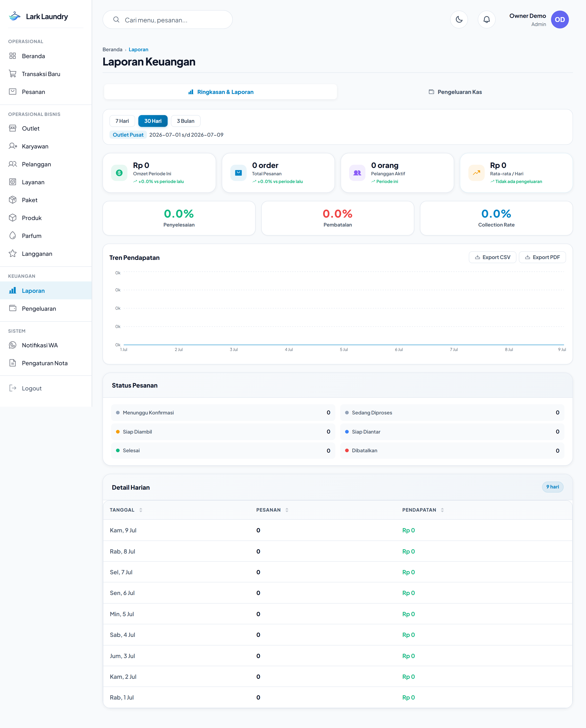Open notifications bell icon
The height and width of the screenshot is (728, 586).
tap(486, 20)
